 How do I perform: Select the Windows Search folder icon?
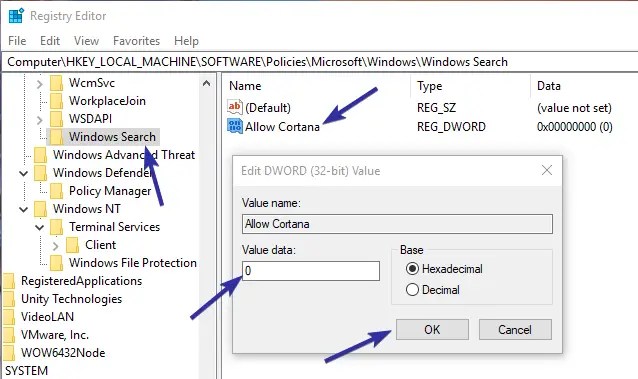point(57,137)
